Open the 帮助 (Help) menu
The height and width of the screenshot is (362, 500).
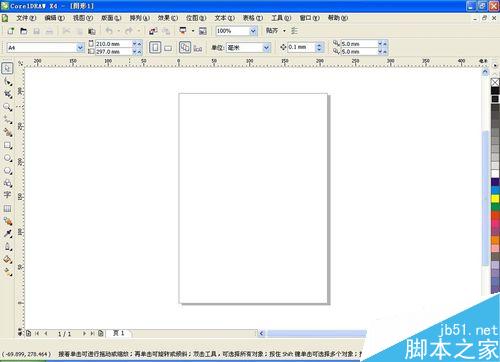338,18
